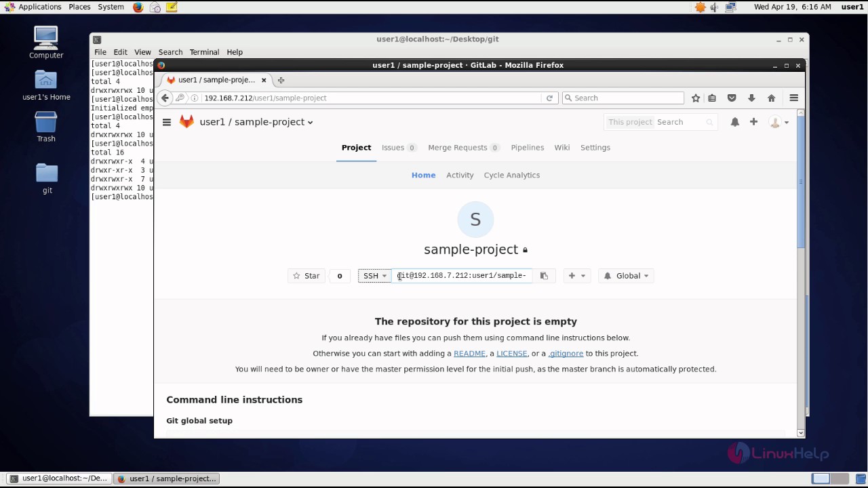
Task: Switch to terminal window in taskbar
Action: tap(58, 479)
